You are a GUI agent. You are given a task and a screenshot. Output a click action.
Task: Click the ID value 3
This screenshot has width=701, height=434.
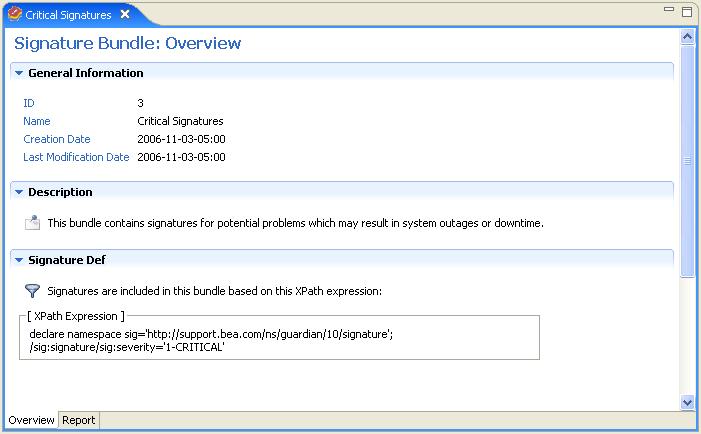click(140, 103)
